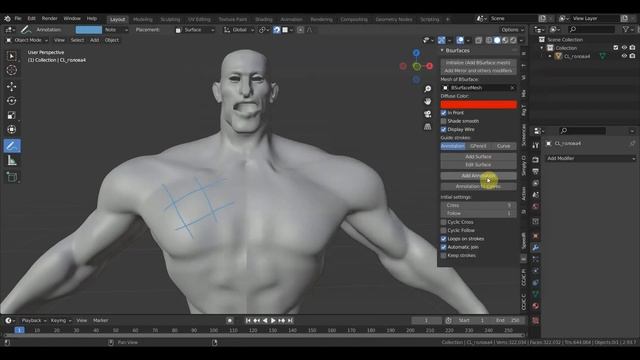Select the Rotate tool
Screen dimensions: 640x360
pos(11,100)
